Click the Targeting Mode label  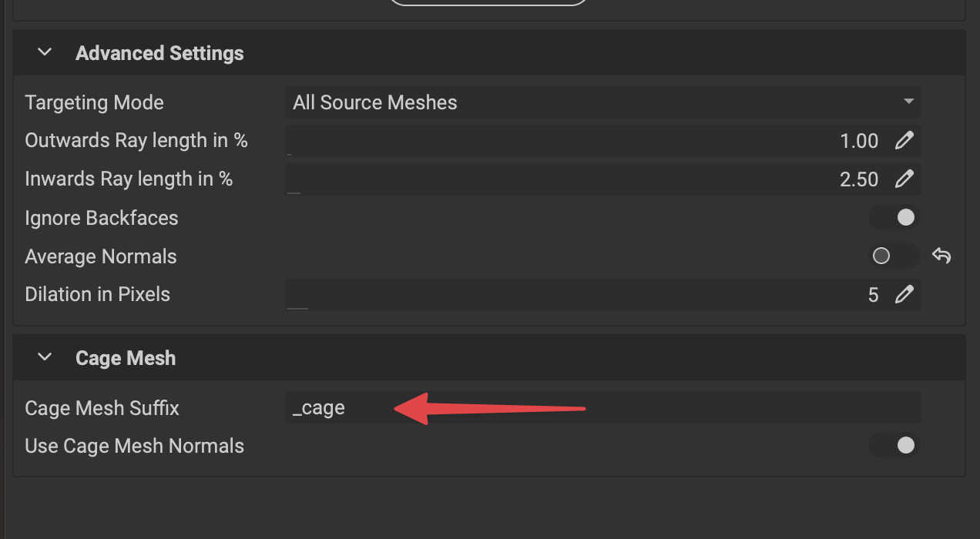tap(94, 102)
